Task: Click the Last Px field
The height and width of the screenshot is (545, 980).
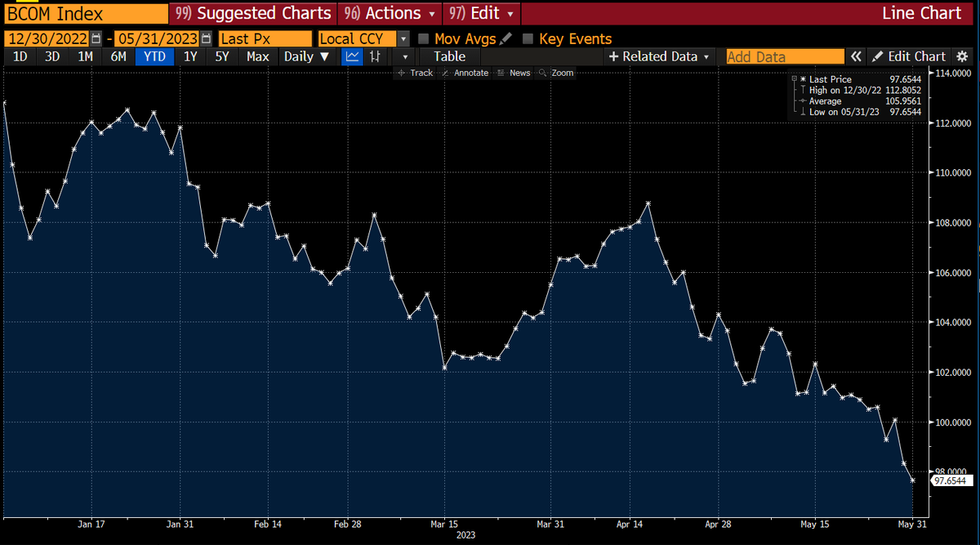Action: click(265, 38)
